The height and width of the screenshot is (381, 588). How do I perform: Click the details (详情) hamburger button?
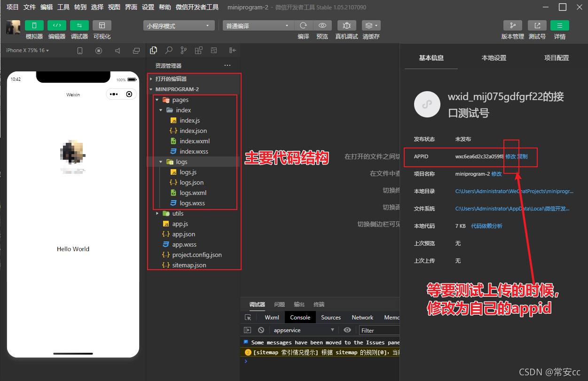click(560, 25)
